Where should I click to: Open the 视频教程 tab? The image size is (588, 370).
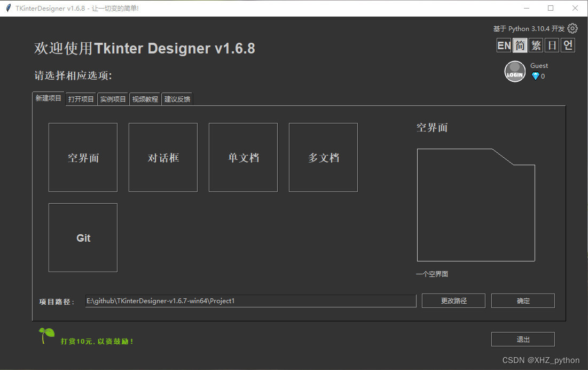pyautogui.click(x=145, y=99)
